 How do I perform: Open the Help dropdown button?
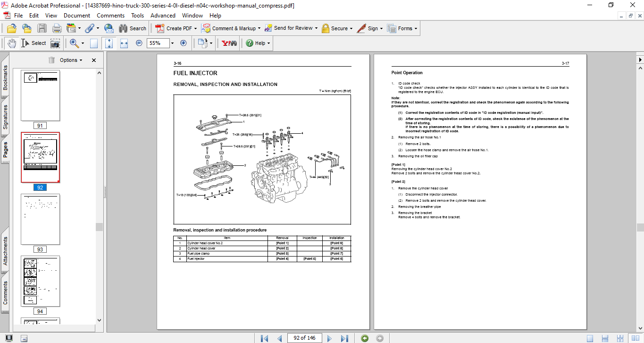click(258, 43)
